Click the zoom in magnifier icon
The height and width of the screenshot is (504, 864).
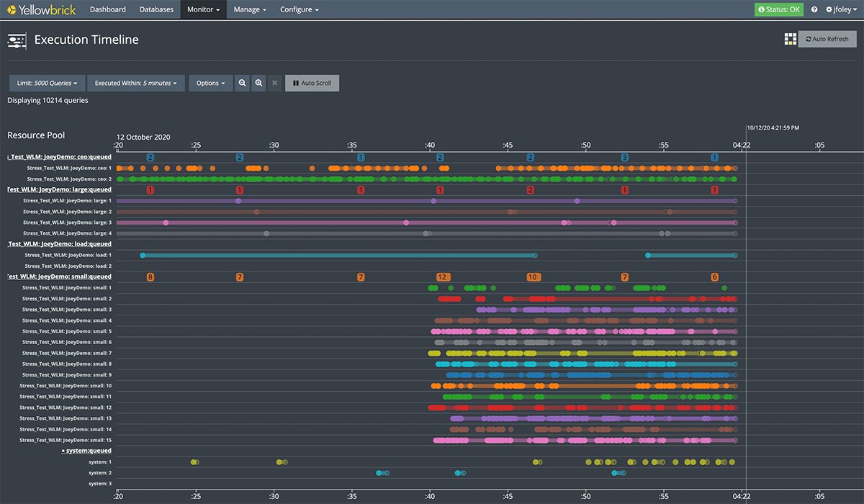[x=258, y=83]
